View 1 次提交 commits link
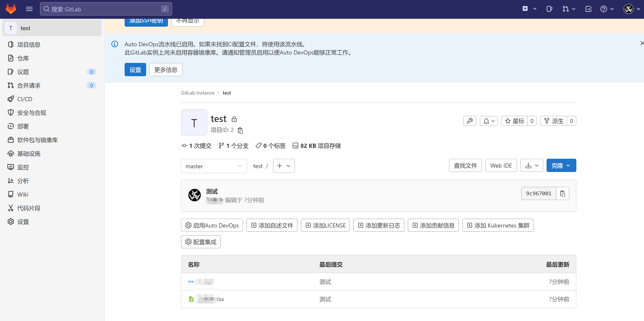This screenshot has width=644, height=321. point(196,146)
